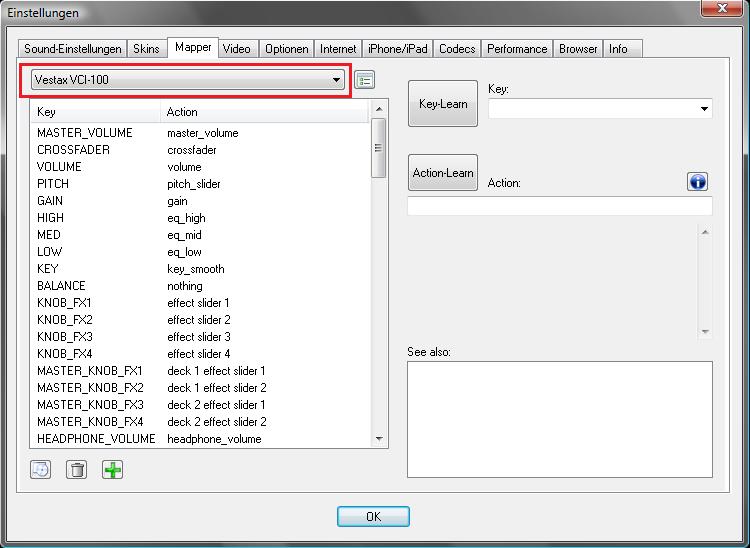The width and height of the screenshot is (750, 548).
Task: Open the Vestax VCI-100 device dropdown
Action: pyautogui.click(x=186, y=80)
